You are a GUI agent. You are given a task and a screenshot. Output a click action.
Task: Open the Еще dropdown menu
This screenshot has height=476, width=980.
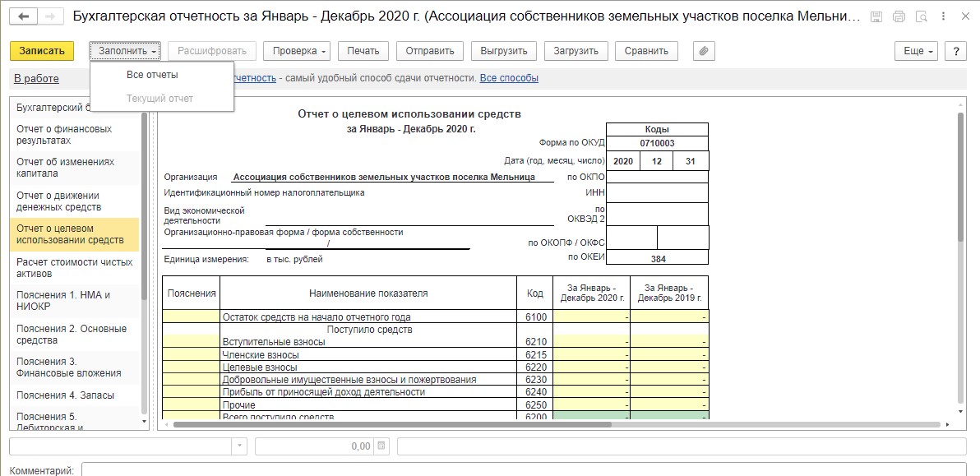tap(916, 51)
